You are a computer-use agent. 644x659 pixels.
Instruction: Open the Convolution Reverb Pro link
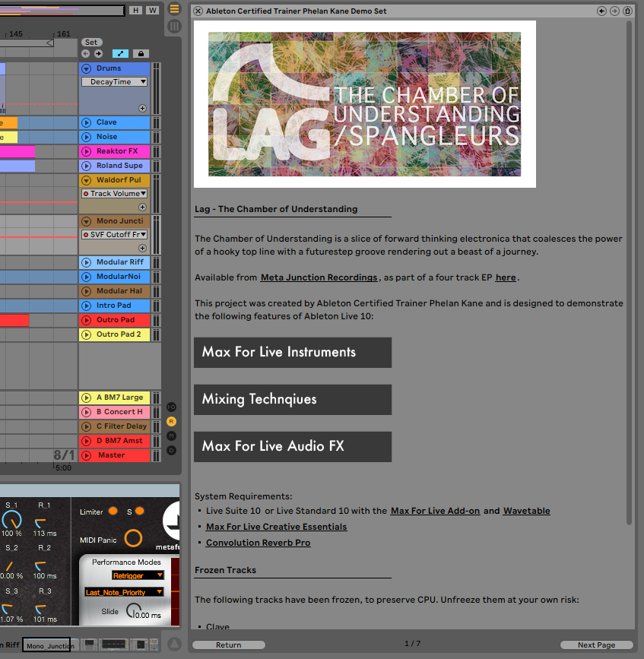pyautogui.click(x=258, y=543)
